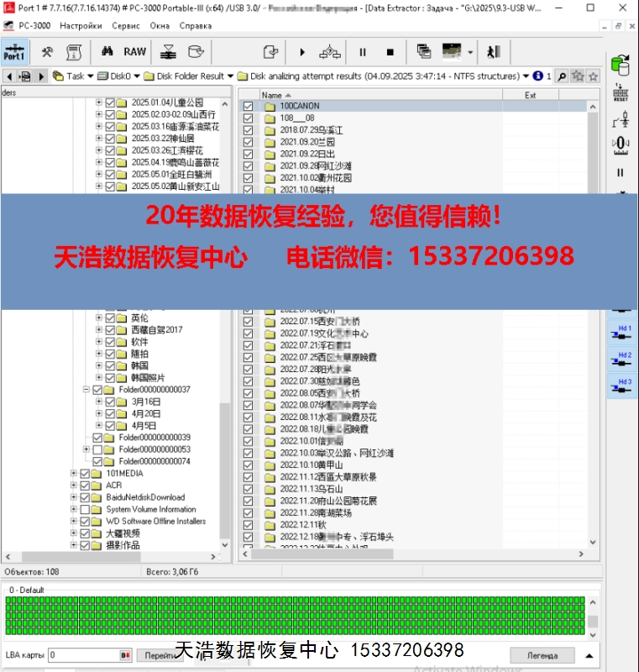Open the Настройки menu
The image size is (639, 672).
point(81,25)
